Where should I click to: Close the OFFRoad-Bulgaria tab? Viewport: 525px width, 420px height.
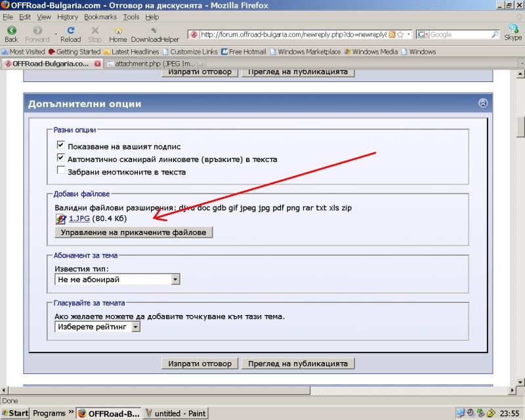point(97,63)
